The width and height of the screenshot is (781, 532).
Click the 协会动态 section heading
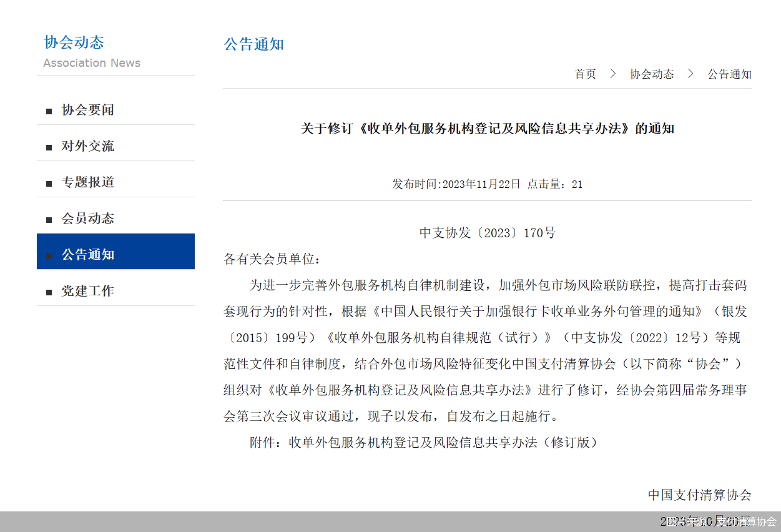[x=73, y=42]
